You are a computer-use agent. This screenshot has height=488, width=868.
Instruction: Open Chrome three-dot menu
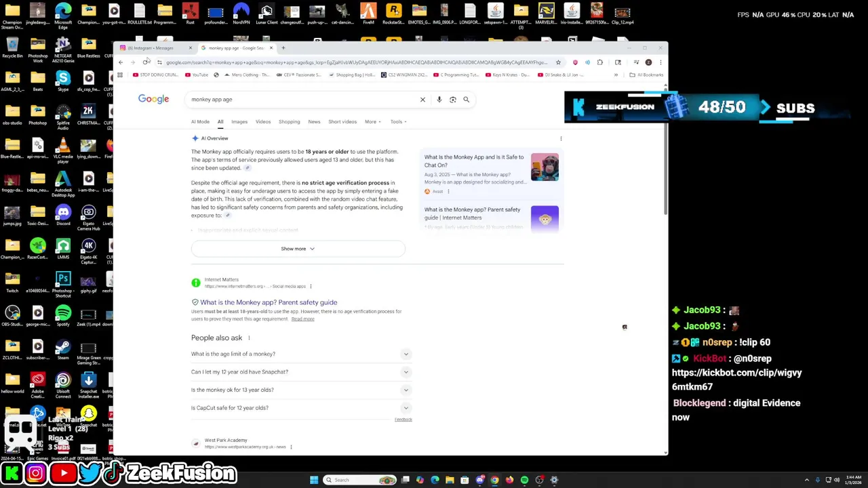pos(660,62)
